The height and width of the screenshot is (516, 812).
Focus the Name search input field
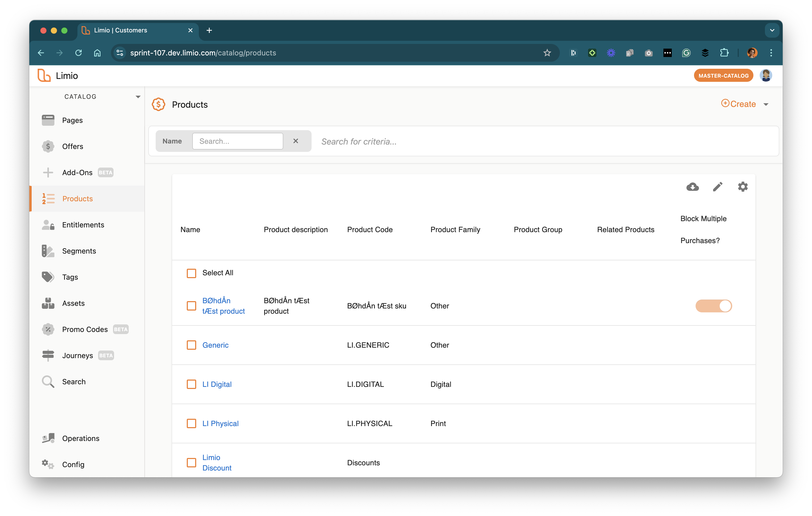[237, 141]
